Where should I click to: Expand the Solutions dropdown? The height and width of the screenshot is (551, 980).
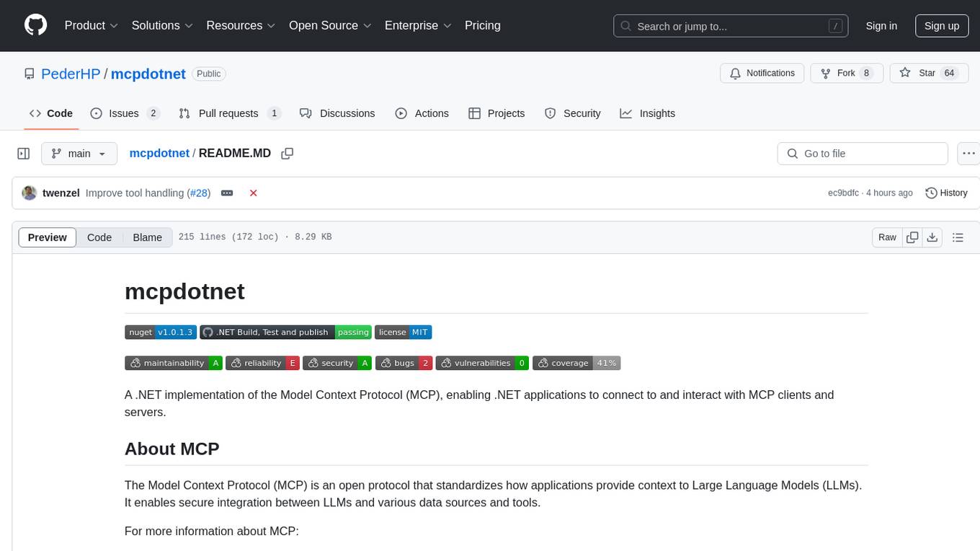pyautogui.click(x=162, y=25)
